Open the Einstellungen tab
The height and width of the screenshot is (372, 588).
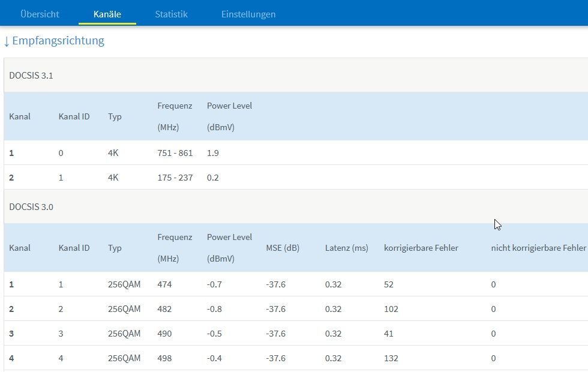tap(248, 14)
